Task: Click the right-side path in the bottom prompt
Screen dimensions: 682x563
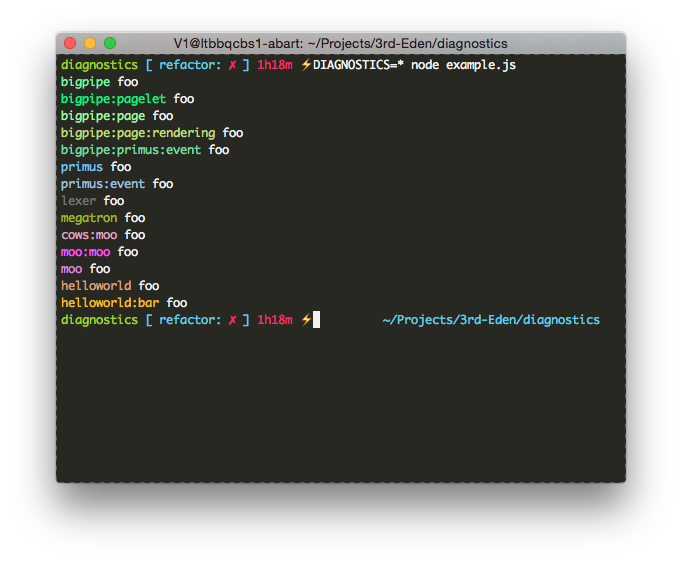Action: click(x=491, y=320)
